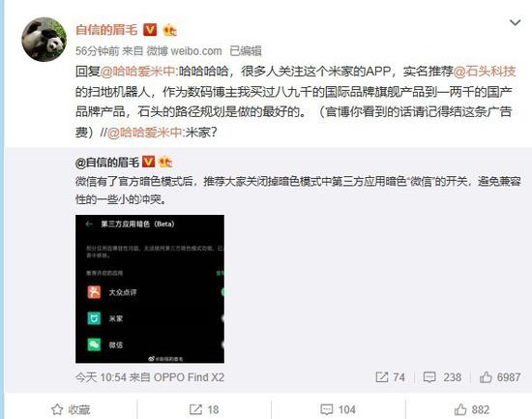
Task: Open the weibo.com source link
Action: 184,51
